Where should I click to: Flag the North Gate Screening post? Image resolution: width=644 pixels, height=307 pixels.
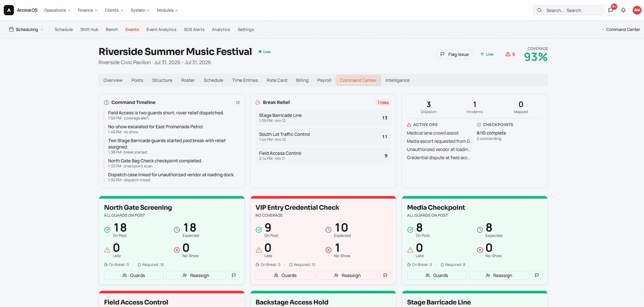234,275
